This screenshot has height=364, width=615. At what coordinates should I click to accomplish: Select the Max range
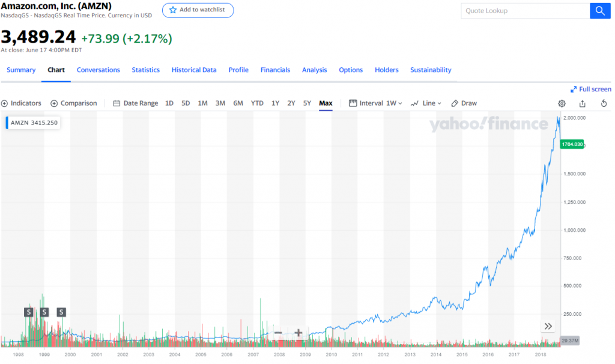pos(326,103)
